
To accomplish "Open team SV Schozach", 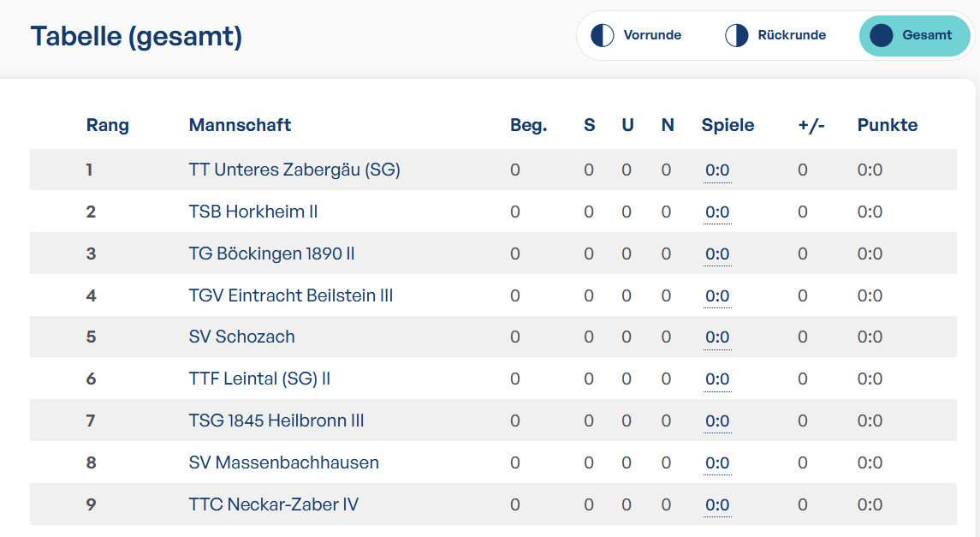I will click(x=242, y=337).
